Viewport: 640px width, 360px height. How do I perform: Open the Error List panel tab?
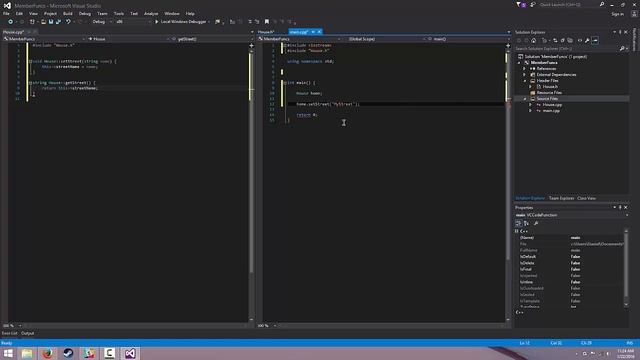coord(9,333)
